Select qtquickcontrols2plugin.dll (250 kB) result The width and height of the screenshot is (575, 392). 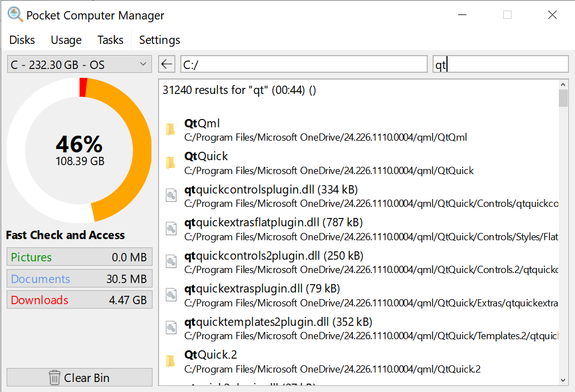[x=273, y=255]
